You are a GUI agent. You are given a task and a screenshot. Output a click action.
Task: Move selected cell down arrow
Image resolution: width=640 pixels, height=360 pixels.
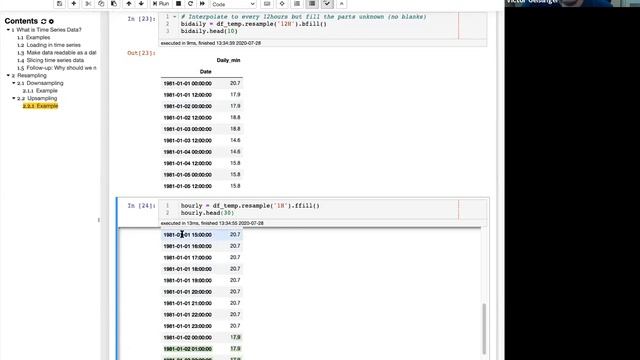tap(141, 4)
